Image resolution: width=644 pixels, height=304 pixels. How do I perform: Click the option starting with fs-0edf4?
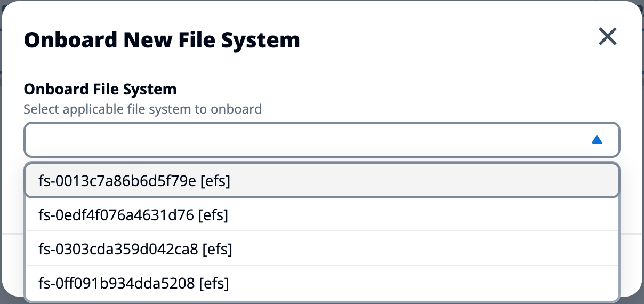[x=133, y=215]
